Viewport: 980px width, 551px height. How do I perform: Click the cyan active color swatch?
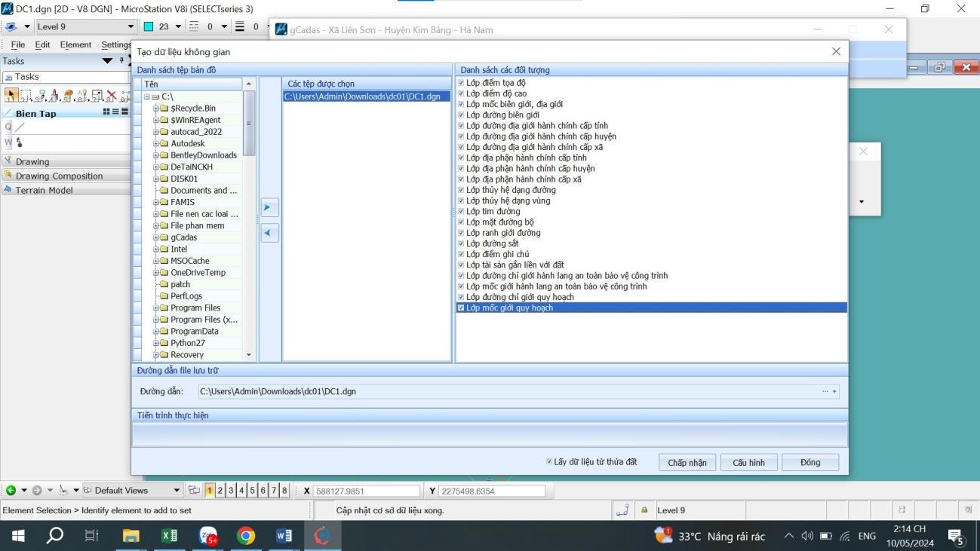click(148, 26)
